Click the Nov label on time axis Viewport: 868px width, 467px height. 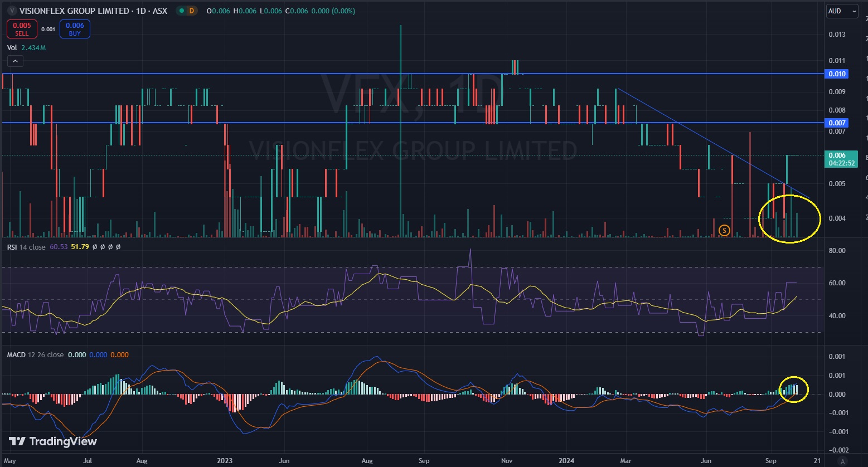(507, 461)
